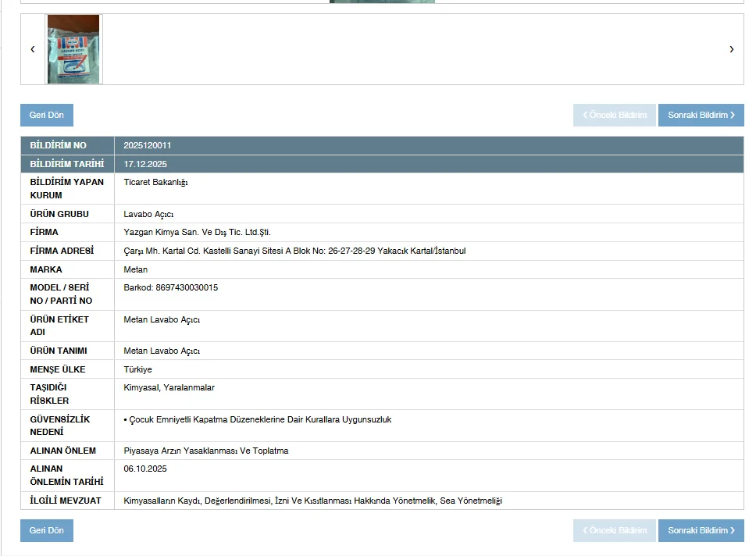The width and height of the screenshot is (756, 556).
Task: Click the Ticaret Bakanlığı value
Action: tap(156, 183)
